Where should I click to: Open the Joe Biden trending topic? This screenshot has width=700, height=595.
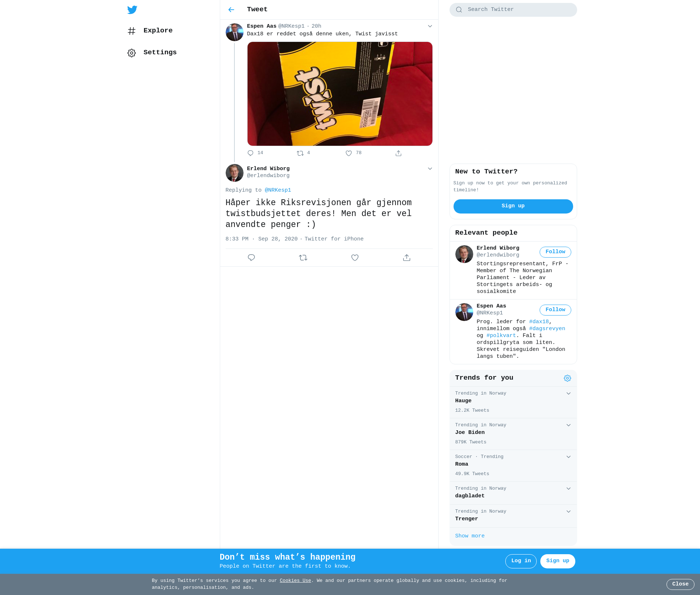click(x=513, y=434)
